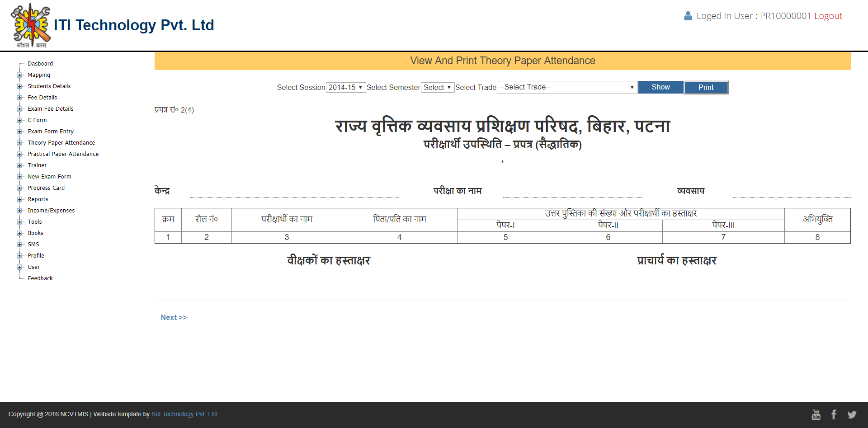Expand the Reports tree node plus icon
Screen dimensions: 868x428
click(19, 199)
